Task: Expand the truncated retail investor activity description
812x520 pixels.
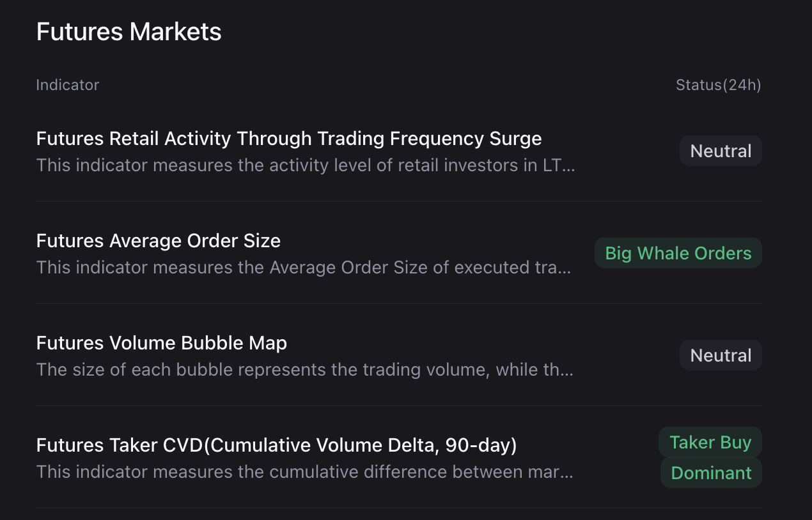Action: pyautogui.click(x=305, y=165)
